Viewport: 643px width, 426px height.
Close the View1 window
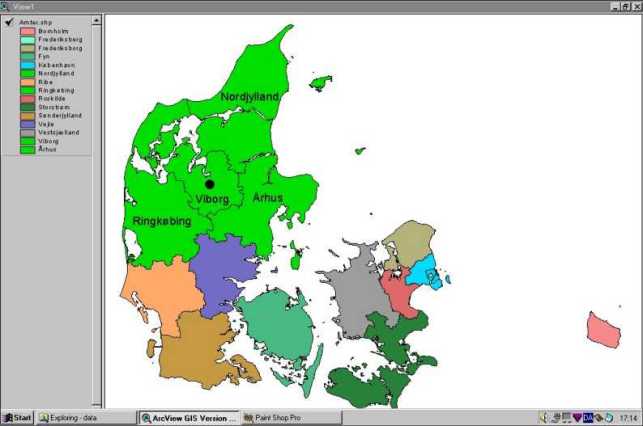pyautogui.click(x=637, y=7)
